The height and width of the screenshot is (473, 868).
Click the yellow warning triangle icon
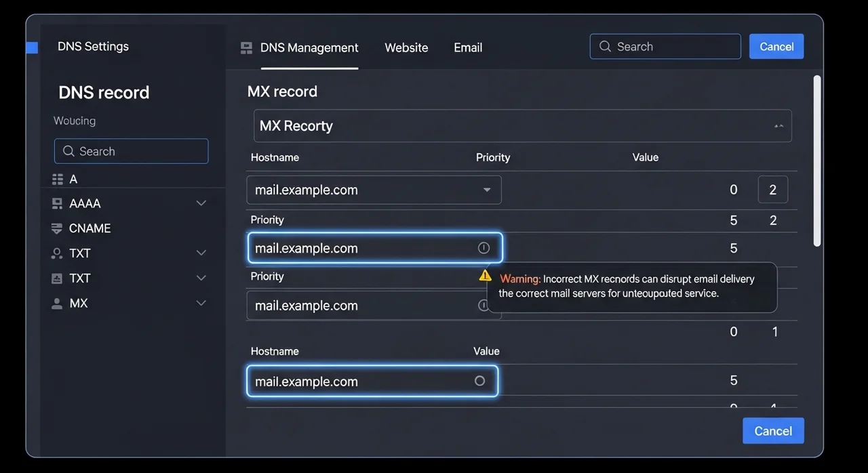coord(485,275)
